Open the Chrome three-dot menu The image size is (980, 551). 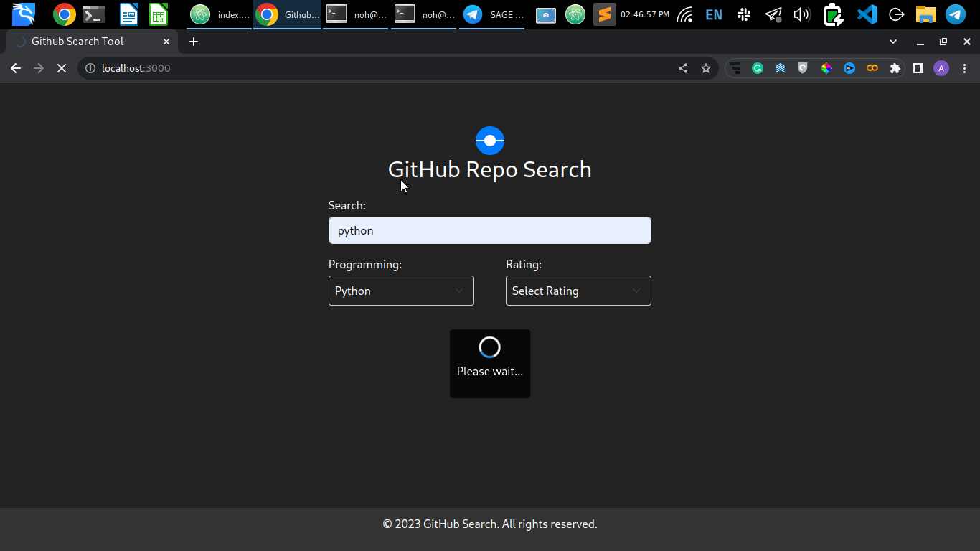pos(964,68)
